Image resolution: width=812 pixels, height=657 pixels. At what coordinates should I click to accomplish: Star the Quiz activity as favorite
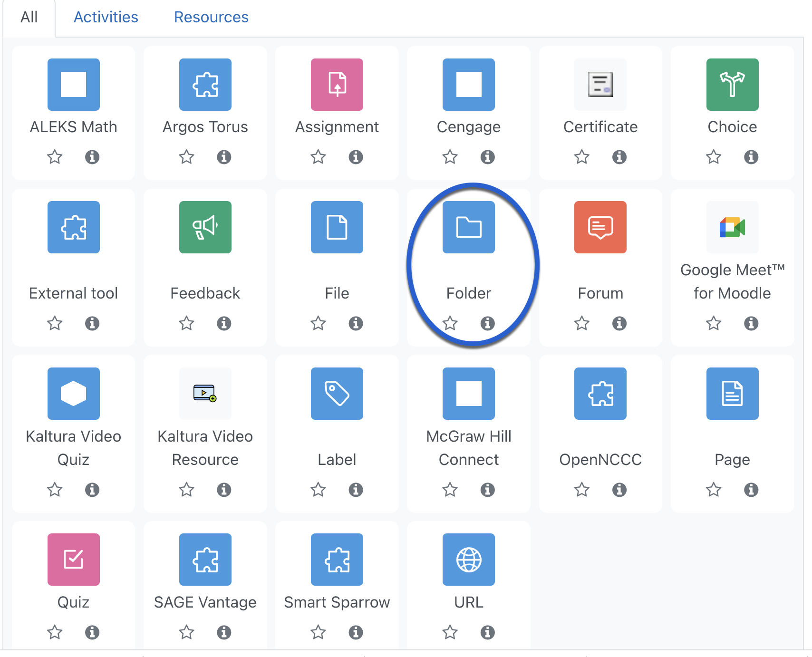coord(55,632)
